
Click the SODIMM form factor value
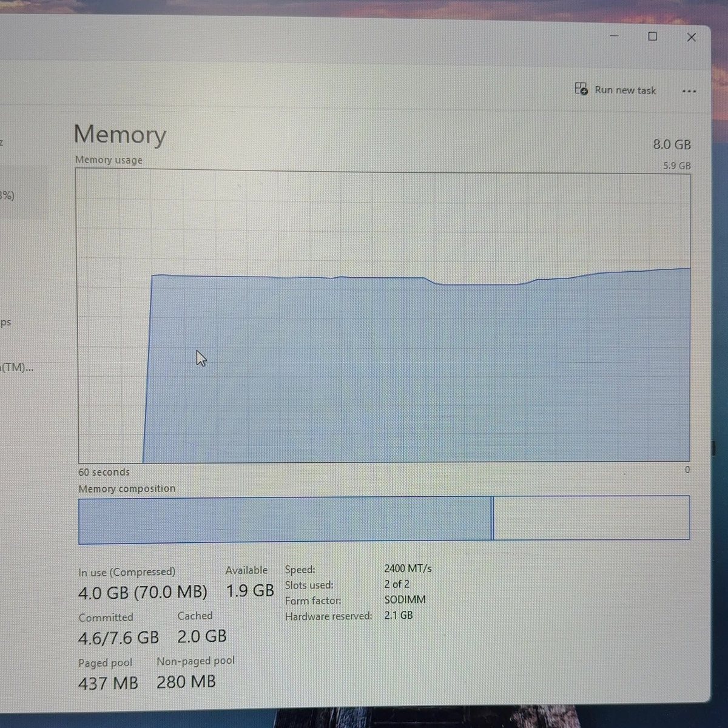coord(405,599)
